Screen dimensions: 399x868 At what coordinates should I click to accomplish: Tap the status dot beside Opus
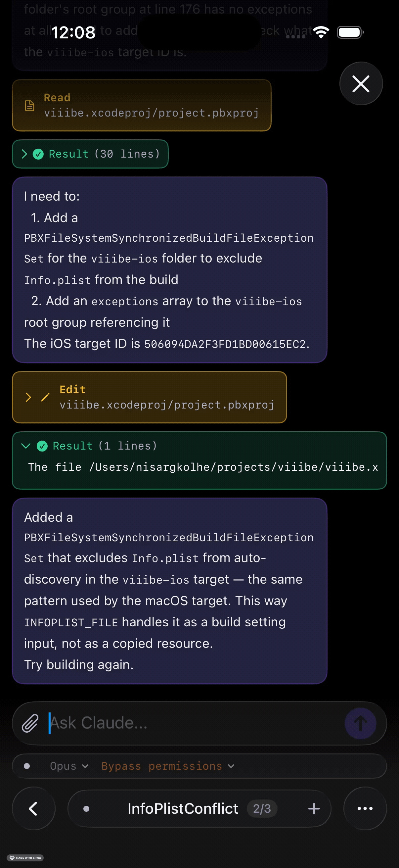27,766
